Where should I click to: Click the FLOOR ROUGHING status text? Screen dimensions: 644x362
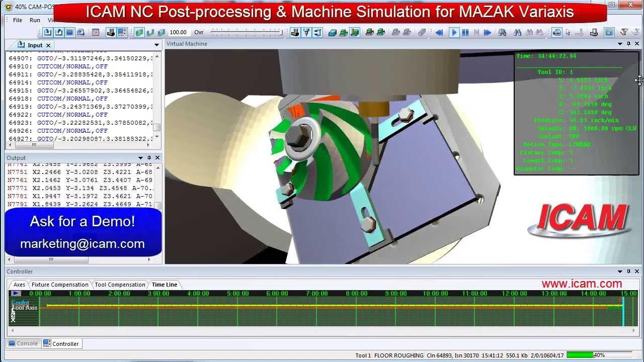[x=399, y=355]
